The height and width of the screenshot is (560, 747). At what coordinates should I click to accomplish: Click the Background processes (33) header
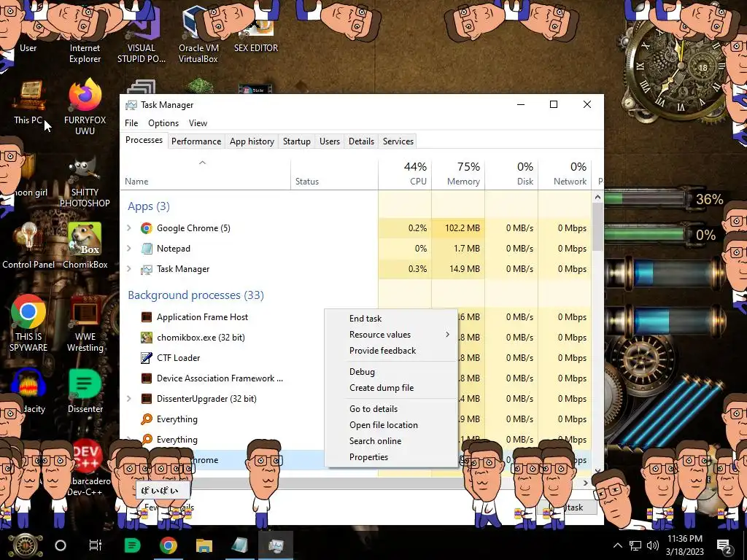[x=196, y=295]
